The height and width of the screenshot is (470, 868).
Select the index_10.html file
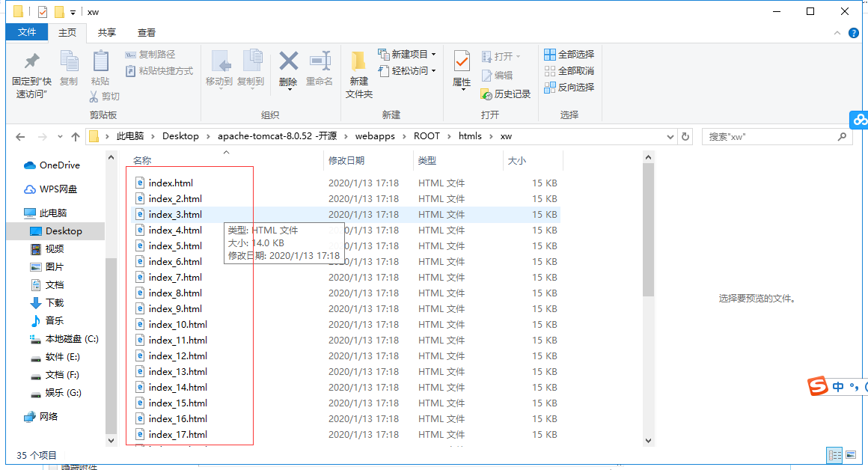pyautogui.click(x=177, y=324)
